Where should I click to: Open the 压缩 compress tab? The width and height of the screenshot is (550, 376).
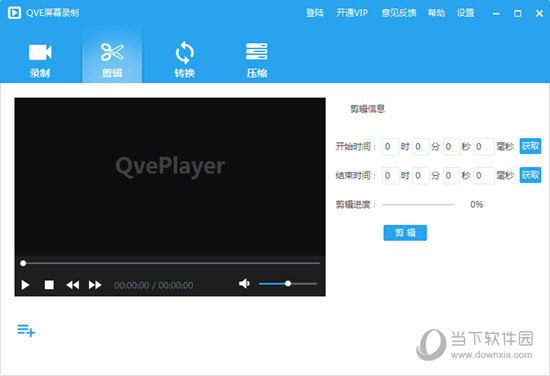coord(257,60)
